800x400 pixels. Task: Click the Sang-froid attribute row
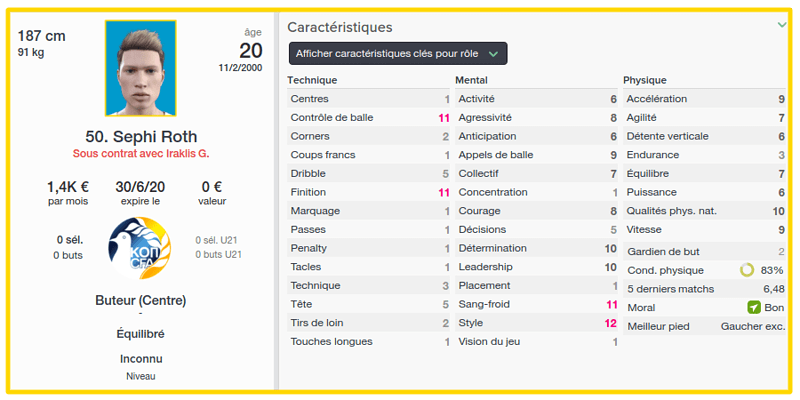point(536,305)
